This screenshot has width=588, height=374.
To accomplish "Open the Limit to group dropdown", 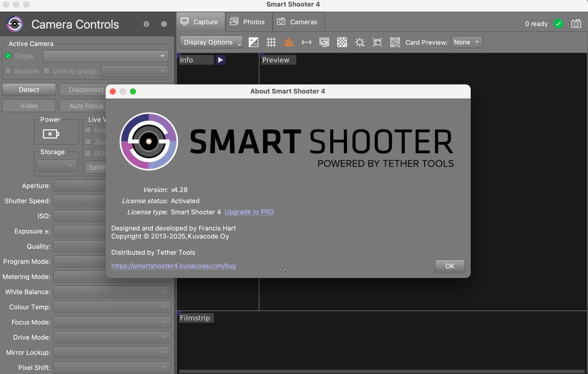I will [x=135, y=71].
